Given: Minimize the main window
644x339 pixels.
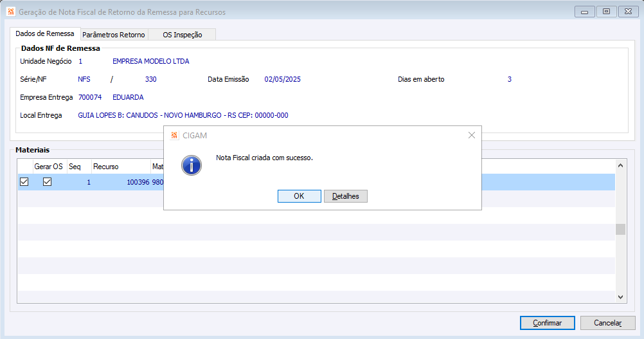Looking at the screenshot, I should pos(584,12).
